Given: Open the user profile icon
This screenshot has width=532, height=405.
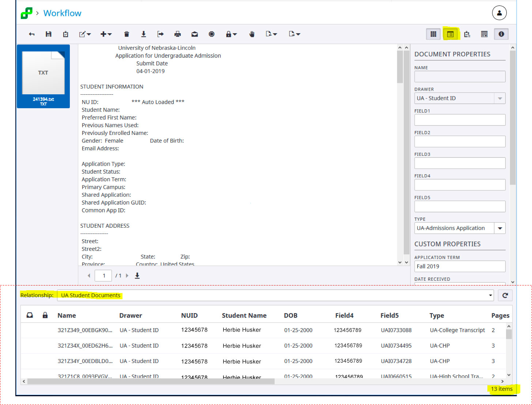Looking at the screenshot, I should click(x=499, y=13).
